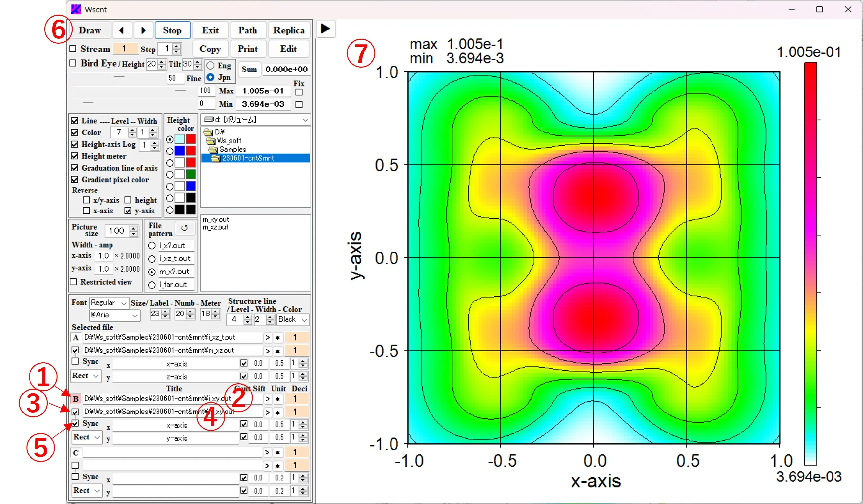Open the Rect dropdown under file C
Viewport: 863px width, 504px height.
(x=87, y=491)
